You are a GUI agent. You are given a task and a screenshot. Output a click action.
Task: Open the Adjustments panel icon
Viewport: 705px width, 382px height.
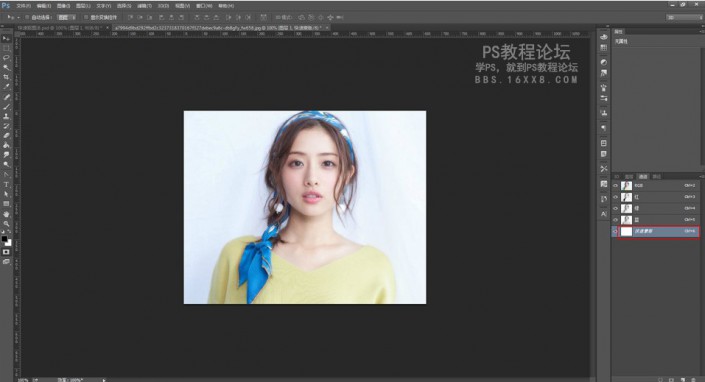pyautogui.click(x=604, y=62)
